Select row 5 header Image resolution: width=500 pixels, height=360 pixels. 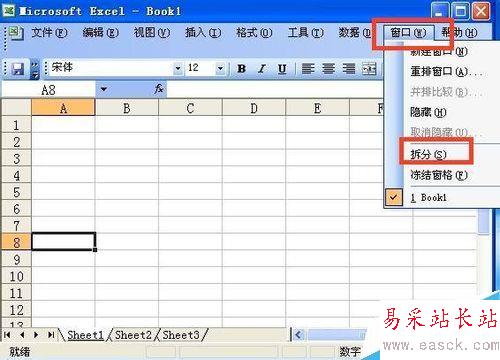(16, 192)
